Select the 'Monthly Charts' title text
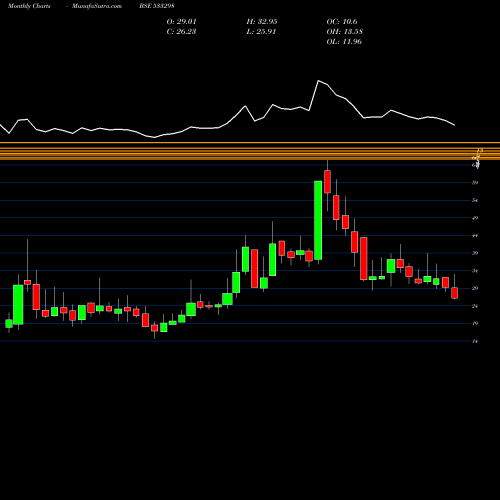Image resolution: width=500 pixels, height=500 pixels. pyautogui.click(x=29, y=6)
